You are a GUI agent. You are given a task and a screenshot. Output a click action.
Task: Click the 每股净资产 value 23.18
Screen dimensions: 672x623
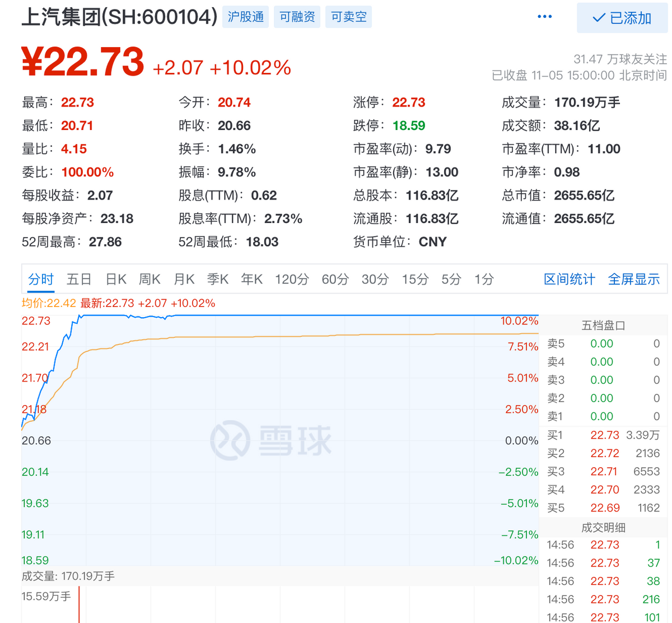(x=117, y=218)
